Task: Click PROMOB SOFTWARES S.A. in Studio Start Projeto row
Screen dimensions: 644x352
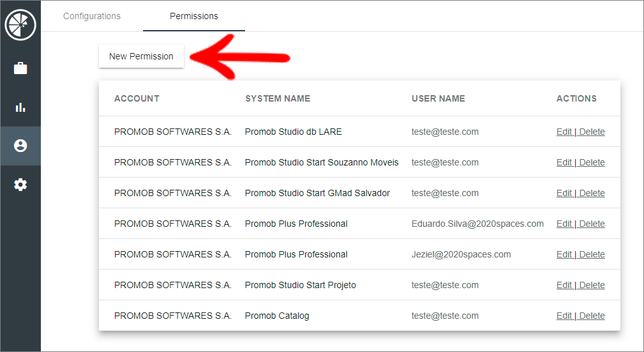Action: 173,285
